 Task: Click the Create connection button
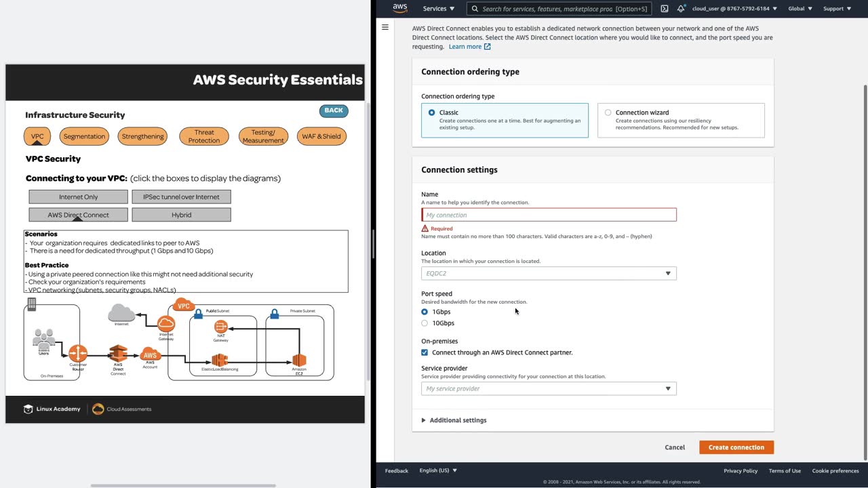tap(736, 447)
